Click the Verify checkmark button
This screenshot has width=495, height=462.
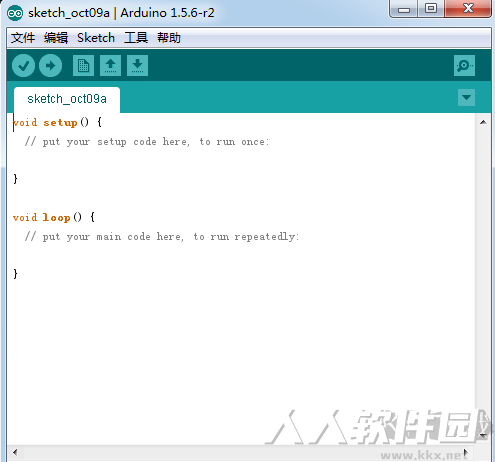(23, 66)
